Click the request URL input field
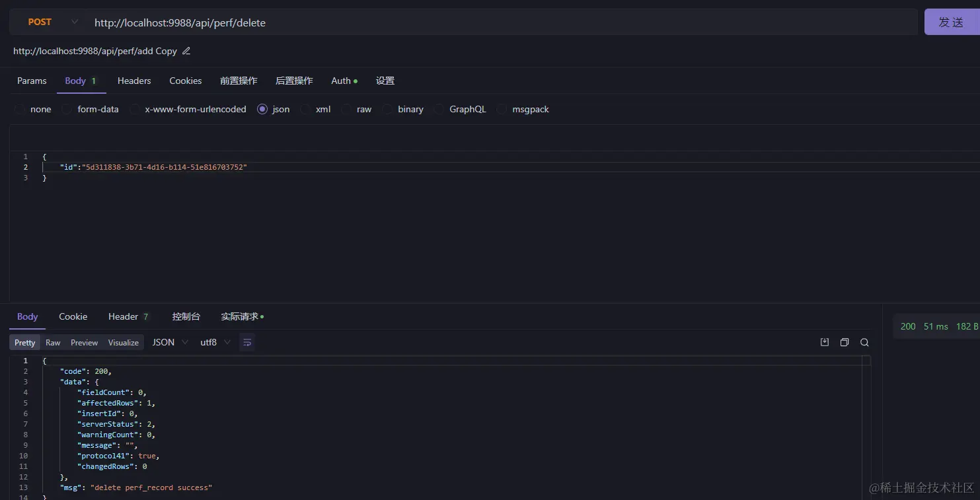980x500 pixels. tap(502, 22)
